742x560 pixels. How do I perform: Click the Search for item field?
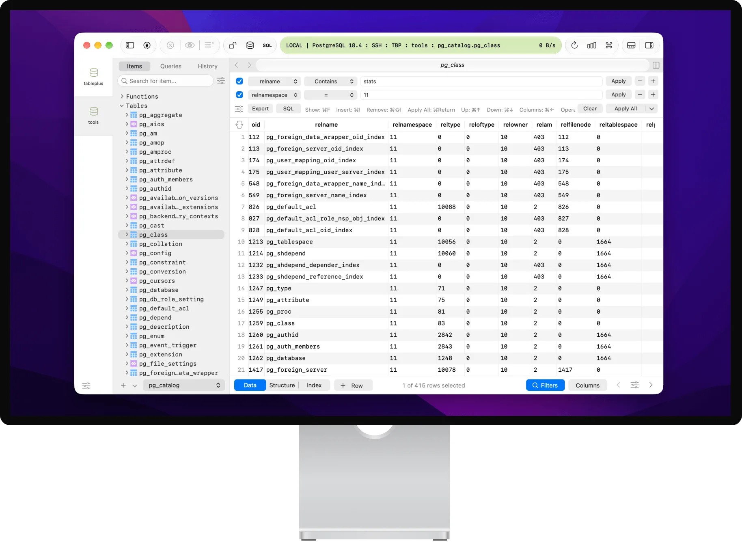pyautogui.click(x=166, y=81)
